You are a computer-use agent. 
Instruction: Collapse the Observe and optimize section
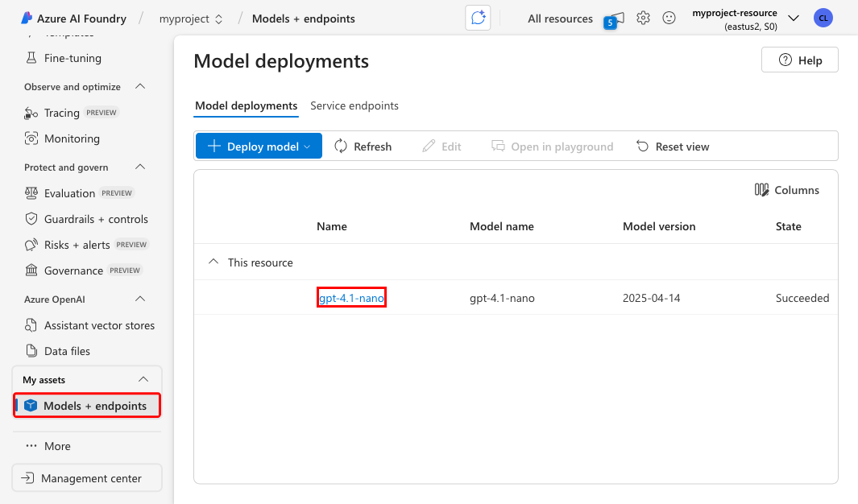tap(140, 86)
